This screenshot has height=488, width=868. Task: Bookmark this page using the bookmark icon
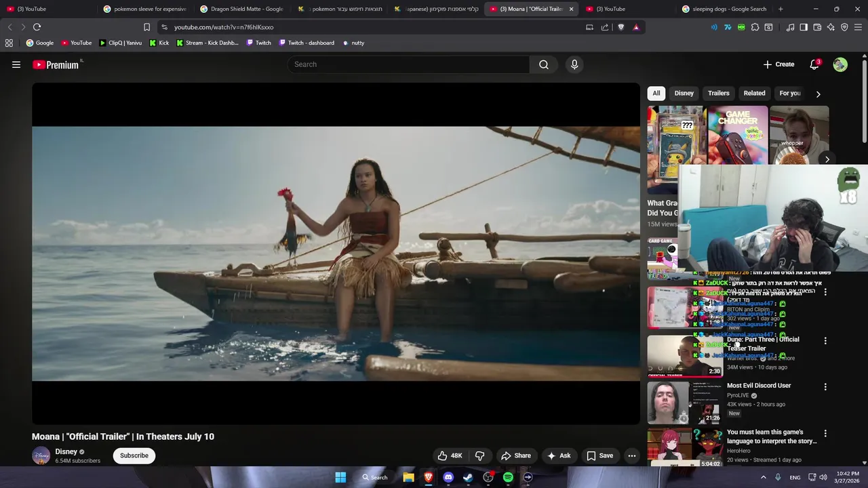tap(146, 27)
